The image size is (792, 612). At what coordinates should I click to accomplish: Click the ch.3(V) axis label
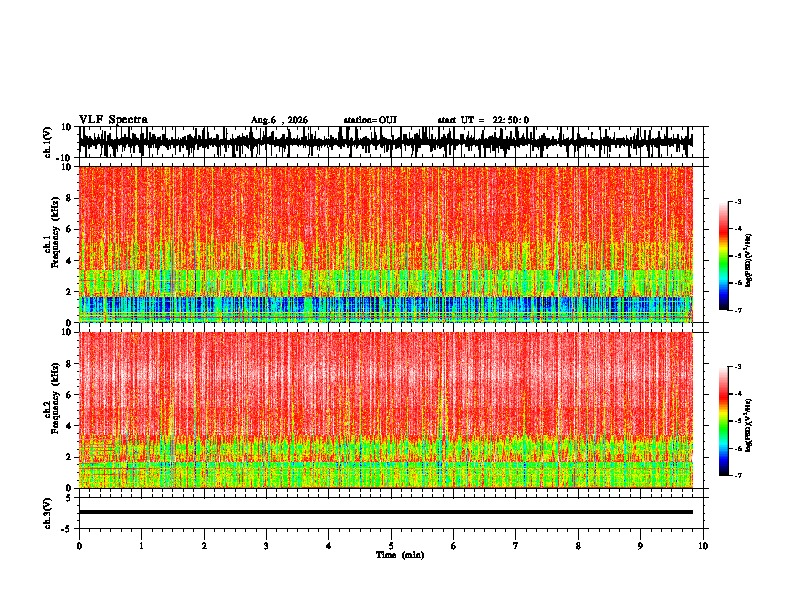coord(48,513)
